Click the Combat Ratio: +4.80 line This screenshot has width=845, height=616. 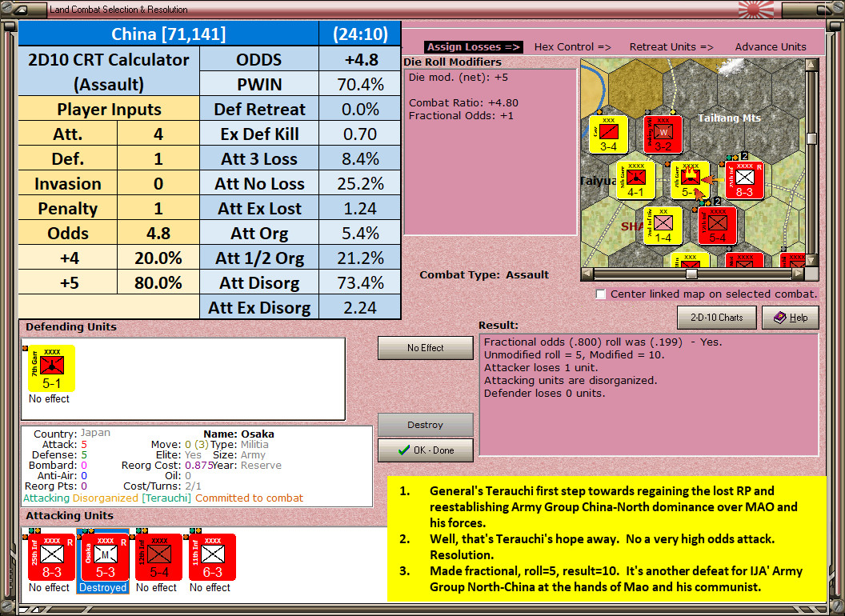coord(463,103)
